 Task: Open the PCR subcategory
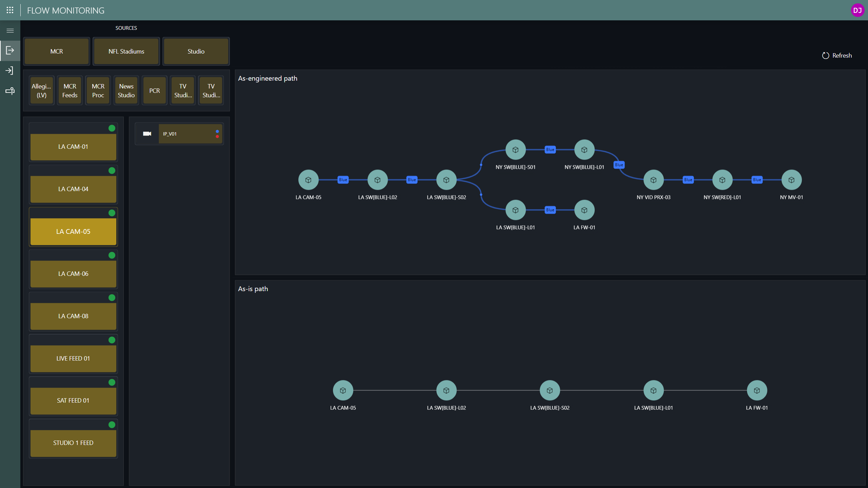pyautogui.click(x=155, y=91)
